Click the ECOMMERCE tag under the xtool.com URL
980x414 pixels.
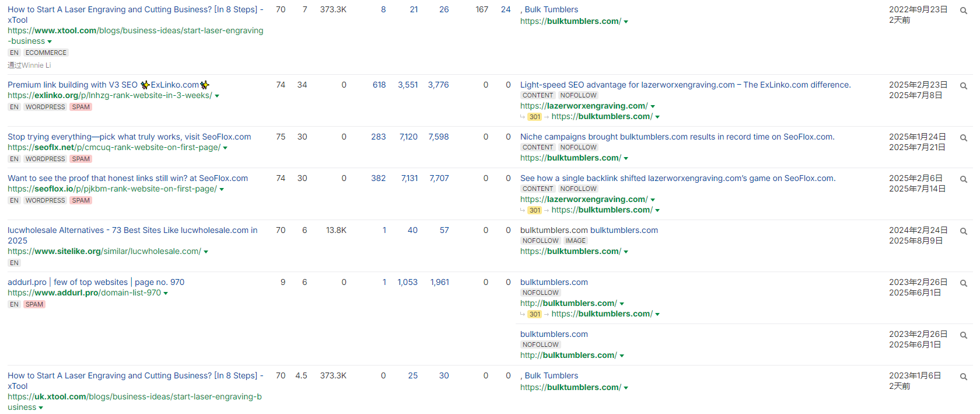pos(46,53)
